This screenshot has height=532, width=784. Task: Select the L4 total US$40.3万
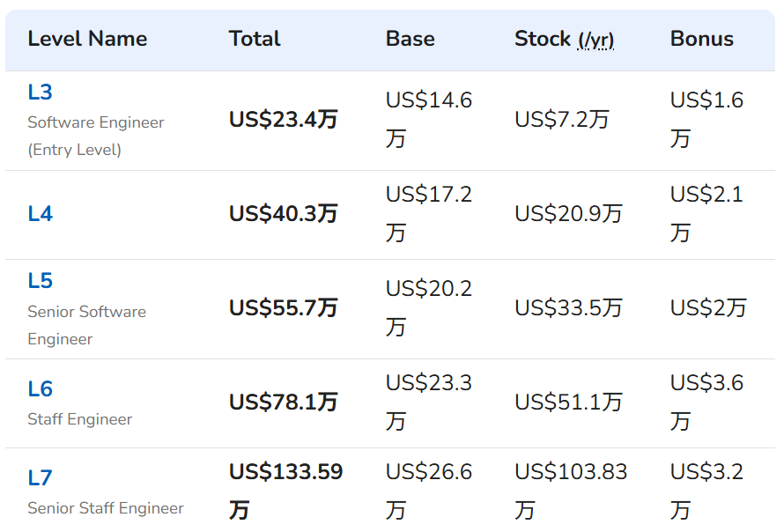[284, 214]
